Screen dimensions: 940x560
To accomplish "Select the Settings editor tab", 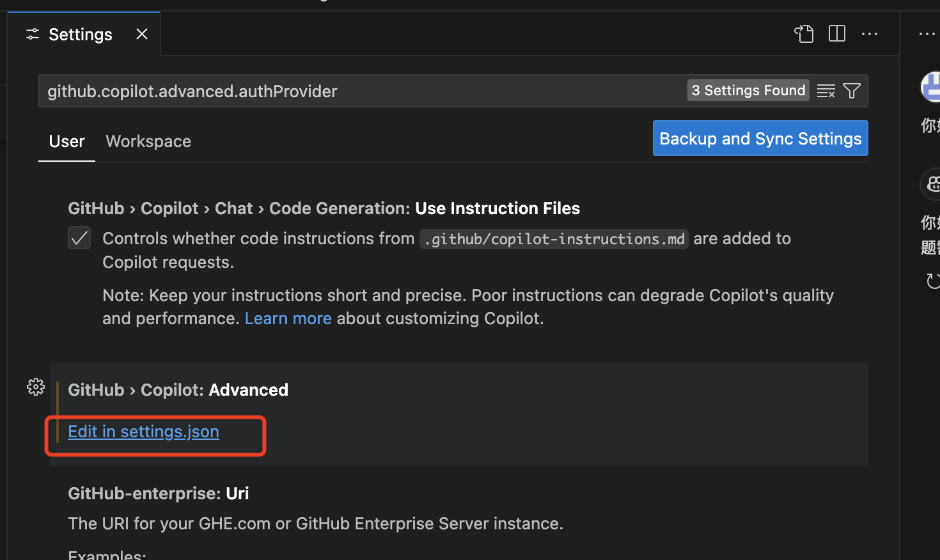I will coord(84,34).
